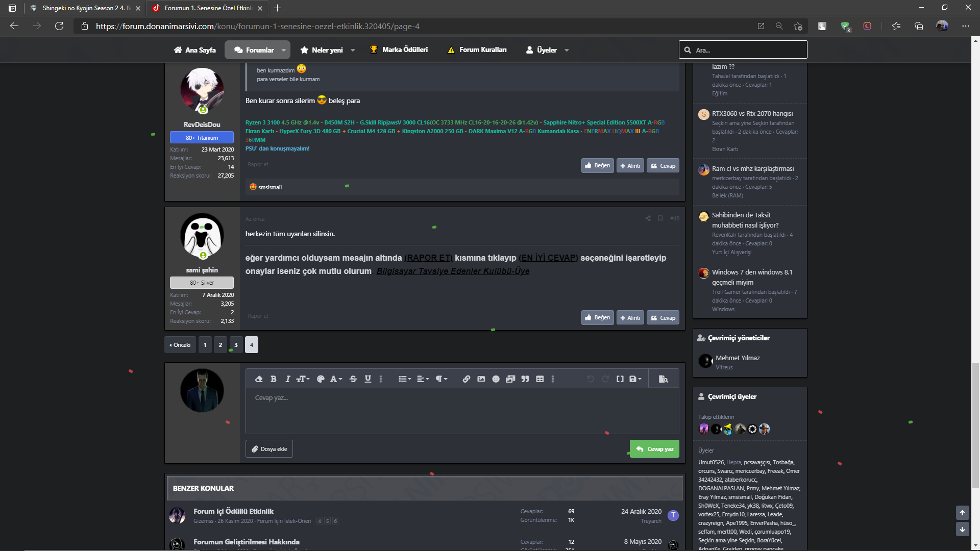Click the scroll-to-top arrow button

tap(962, 513)
